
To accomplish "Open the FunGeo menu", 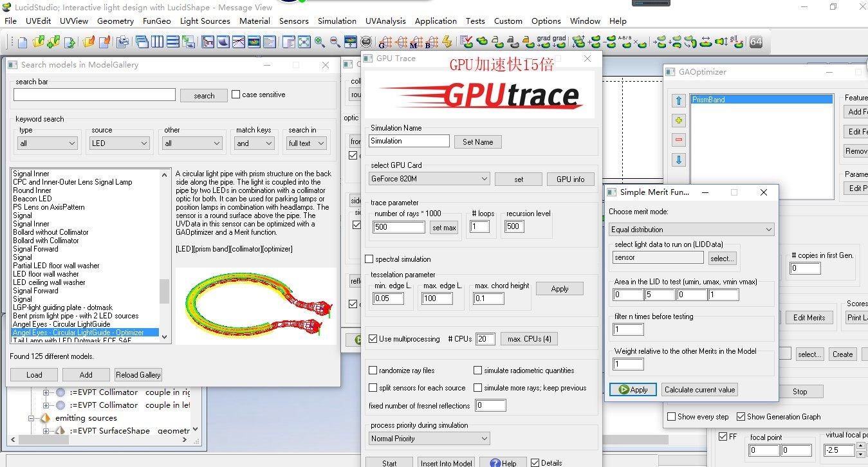I will pyautogui.click(x=156, y=21).
